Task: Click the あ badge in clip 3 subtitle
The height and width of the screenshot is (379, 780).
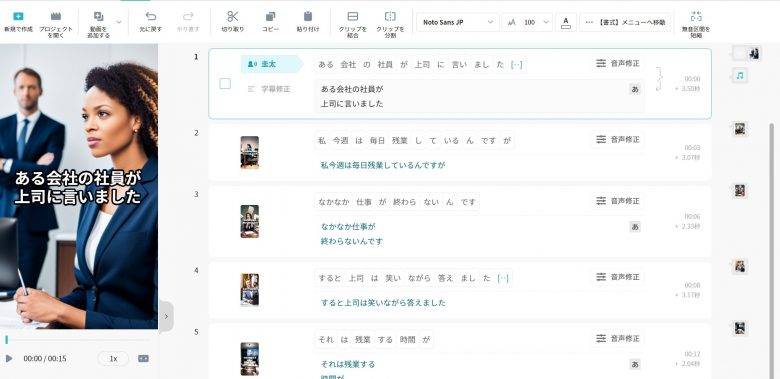Action: point(635,227)
